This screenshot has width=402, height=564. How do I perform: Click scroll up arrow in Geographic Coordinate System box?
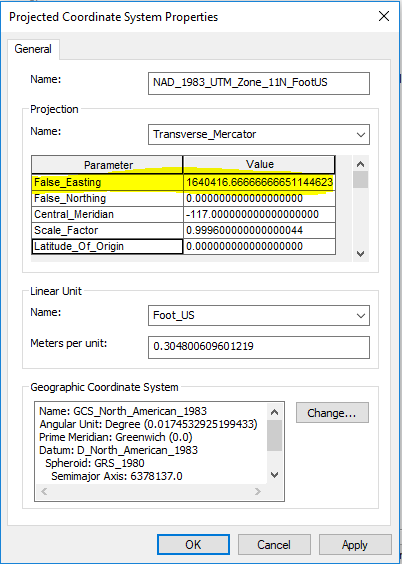point(274,412)
